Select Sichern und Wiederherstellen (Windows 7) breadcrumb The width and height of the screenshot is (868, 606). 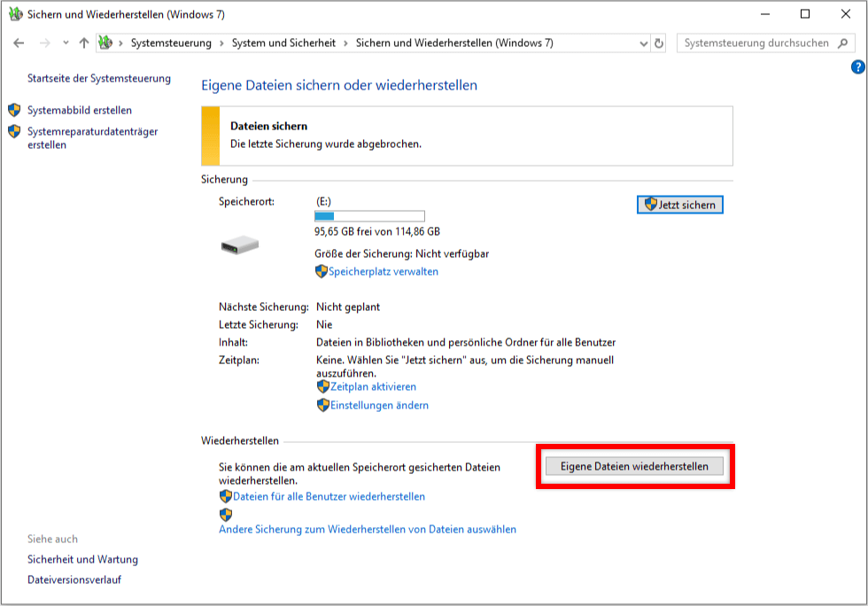coord(454,43)
